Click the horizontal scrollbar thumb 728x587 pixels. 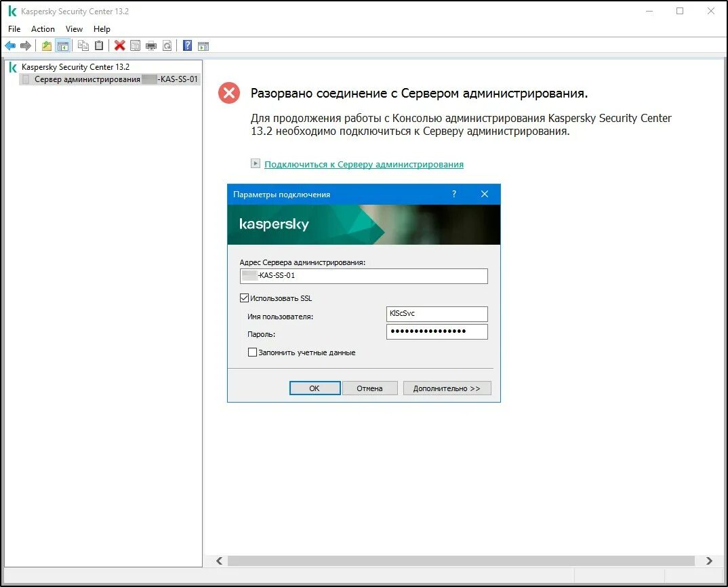pyautogui.click(x=460, y=561)
